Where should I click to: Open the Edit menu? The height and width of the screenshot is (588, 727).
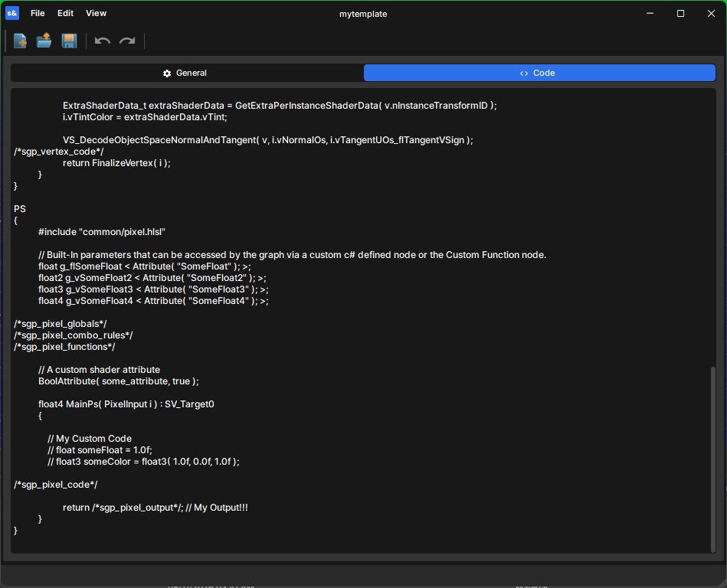[65, 13]
